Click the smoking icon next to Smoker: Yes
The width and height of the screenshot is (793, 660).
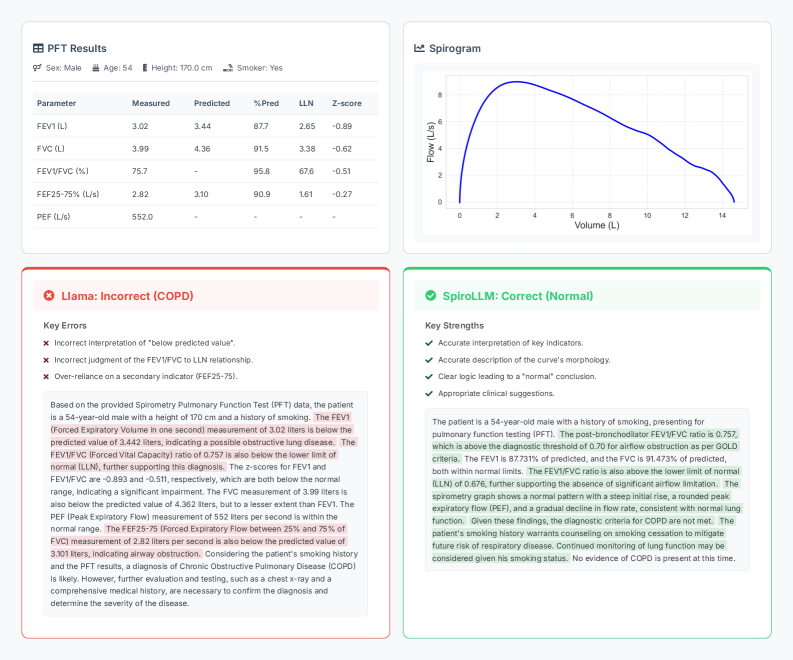(x=228, y=68)
